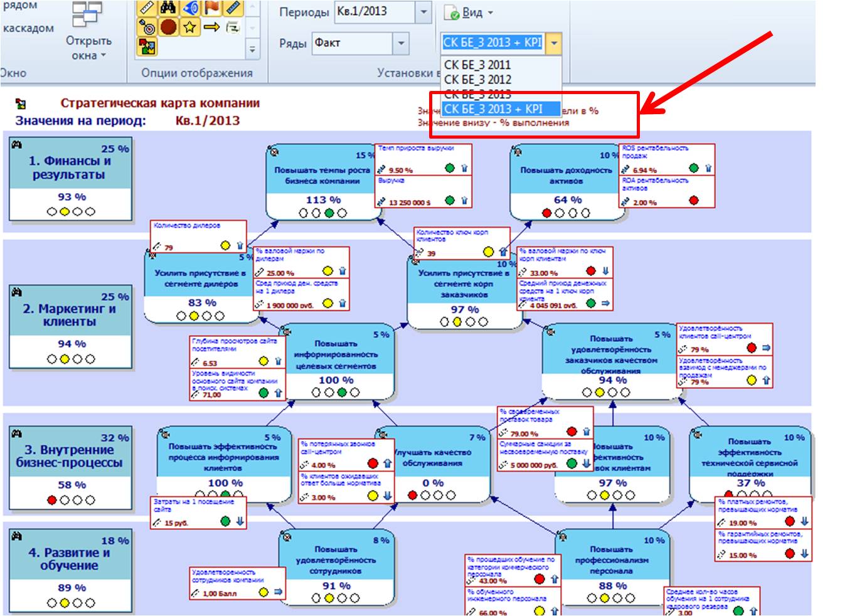Select СК БЕ_3 2011 from list
This screenshot has width=862, height=616.
click(x=477, y=65)
